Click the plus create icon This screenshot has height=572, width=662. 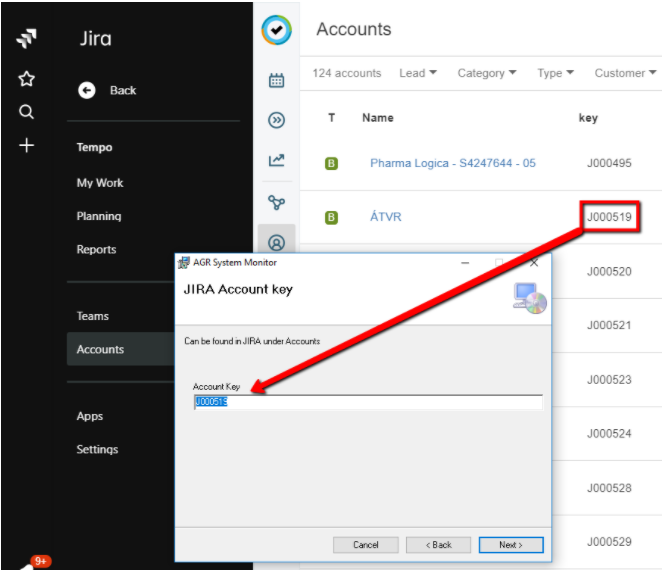coord(27,145)
